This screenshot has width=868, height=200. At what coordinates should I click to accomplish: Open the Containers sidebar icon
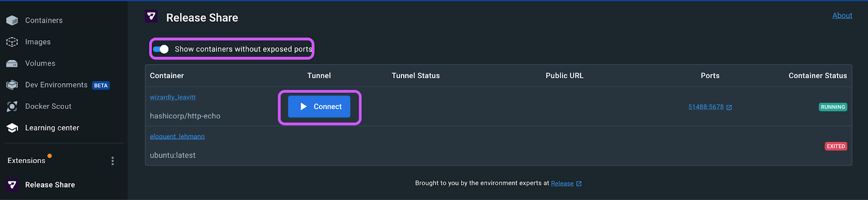12,21
